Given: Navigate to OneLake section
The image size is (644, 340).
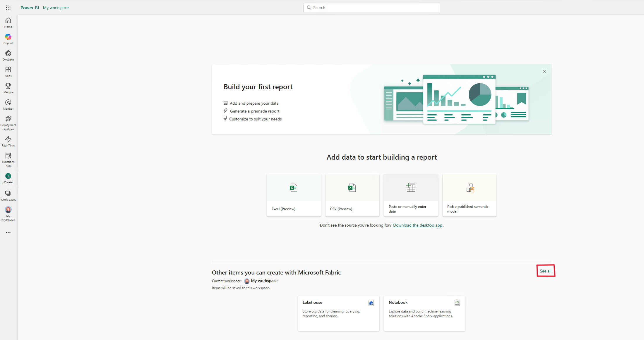Looking at the screenshot, I should [x=8, y=55].
